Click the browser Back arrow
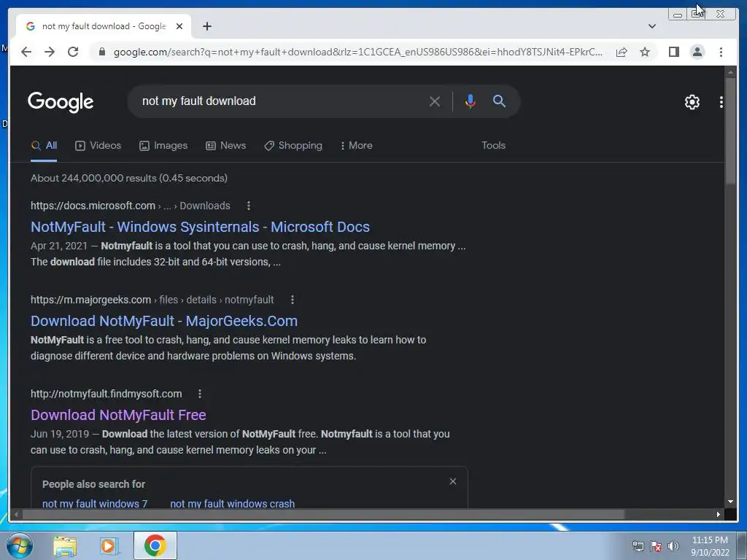This screenshot has width=747, height=560. click(26, 52)
